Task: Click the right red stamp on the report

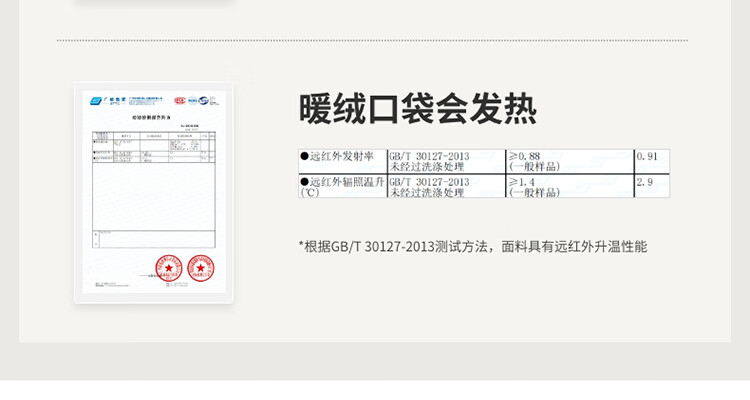Action: 200,268
